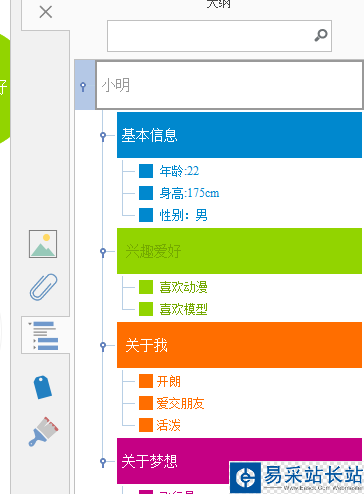This screenshot has width=364, height=494.
Task: Collapse the 关于我 branch expander
Action: 103,346
